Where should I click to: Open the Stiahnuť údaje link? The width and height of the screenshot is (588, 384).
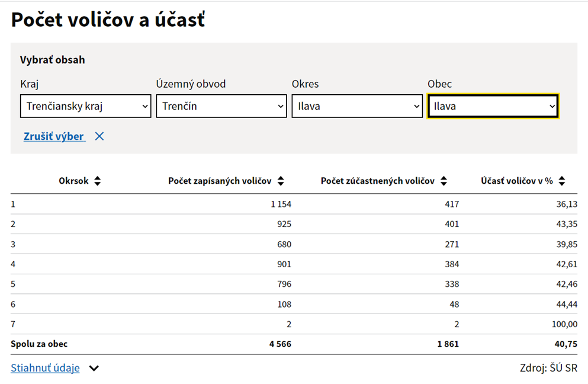[45, 368]
